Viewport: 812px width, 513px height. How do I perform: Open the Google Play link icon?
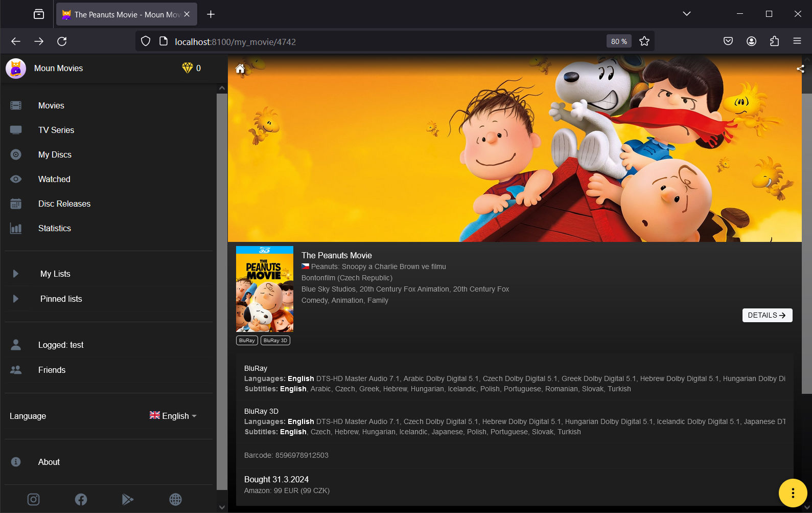(x=128, y=499)
